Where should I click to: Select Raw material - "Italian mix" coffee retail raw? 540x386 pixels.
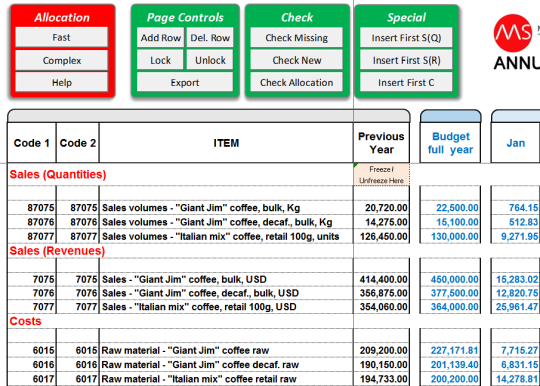(226, 379)
